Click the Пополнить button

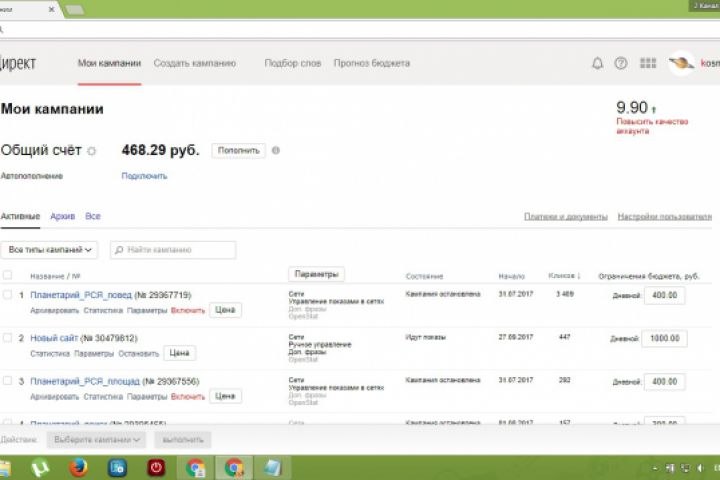[238, 150]
